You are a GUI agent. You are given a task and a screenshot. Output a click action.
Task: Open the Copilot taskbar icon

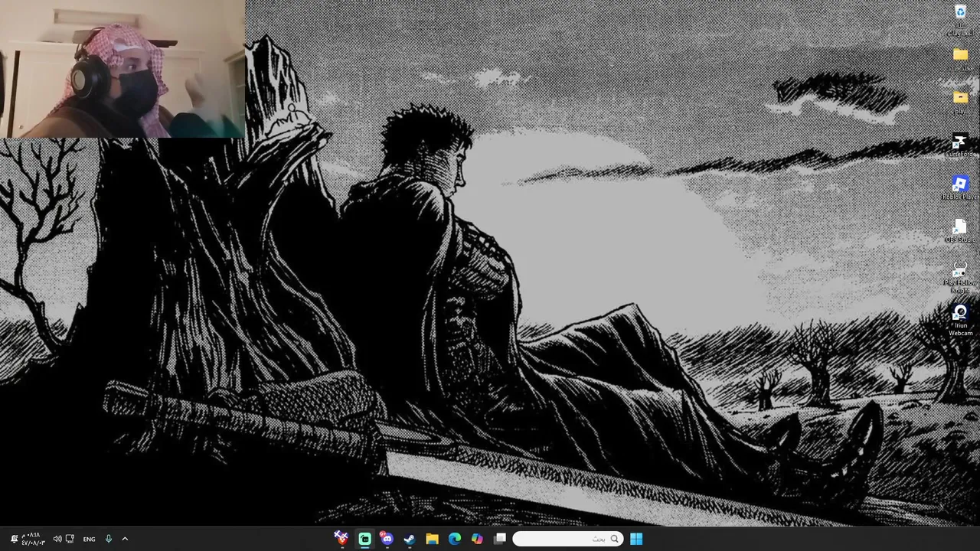coord(477,539)
